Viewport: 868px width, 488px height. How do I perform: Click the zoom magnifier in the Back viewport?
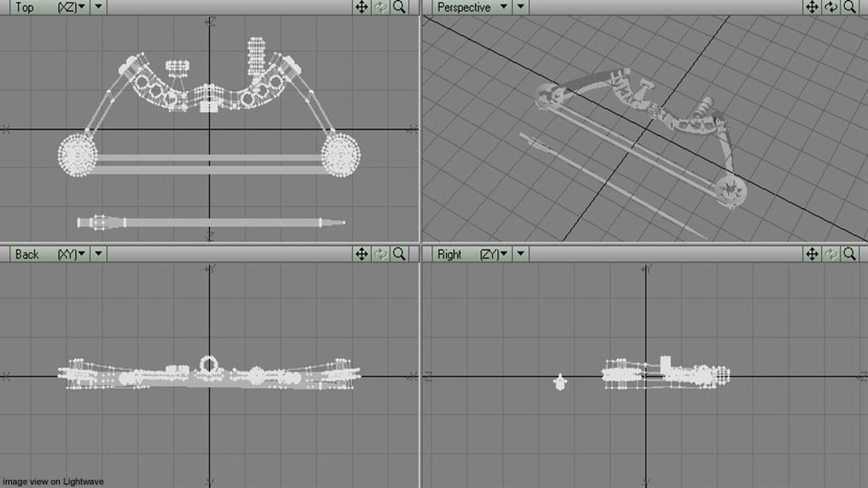pos(399,254)
